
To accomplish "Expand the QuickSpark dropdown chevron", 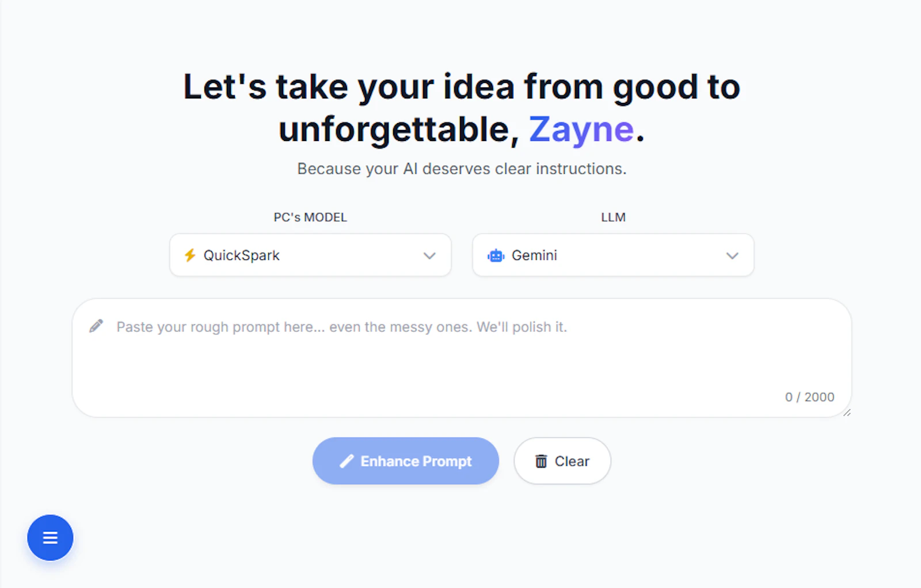I will tap(429, 255).
